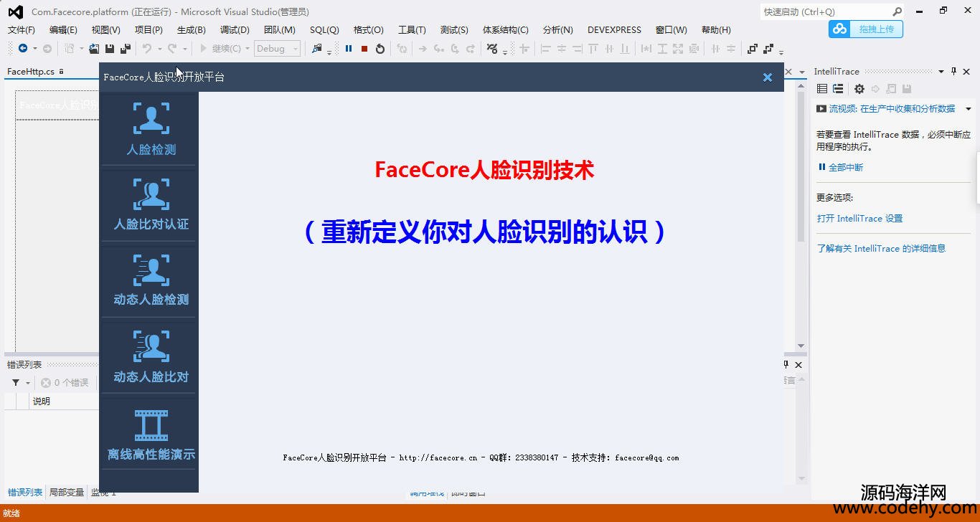
Task: Close the error list panel
Action: (798, 365)
